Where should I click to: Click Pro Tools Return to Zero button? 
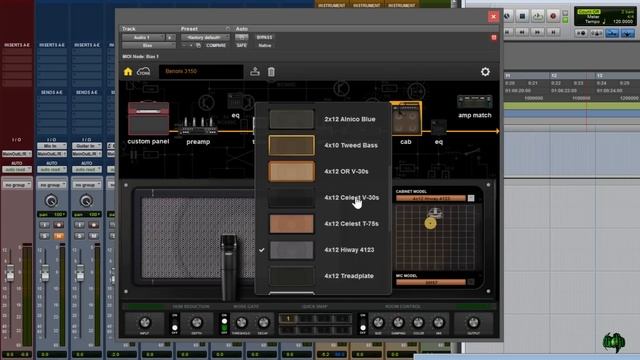coord(507,32)
